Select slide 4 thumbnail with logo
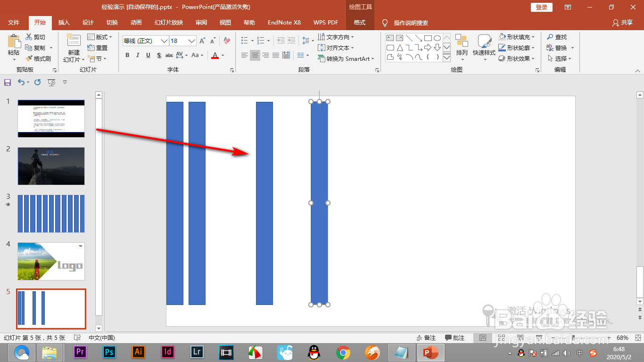This screenshot has width=644, height=362. pyautogui.click(x=51, y=261)
